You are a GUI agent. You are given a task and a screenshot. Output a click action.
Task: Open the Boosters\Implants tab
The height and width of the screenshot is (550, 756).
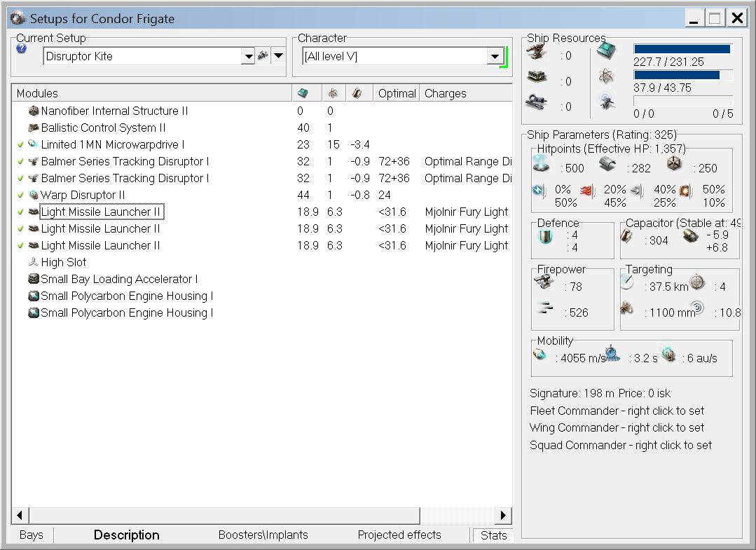point(263,535)
